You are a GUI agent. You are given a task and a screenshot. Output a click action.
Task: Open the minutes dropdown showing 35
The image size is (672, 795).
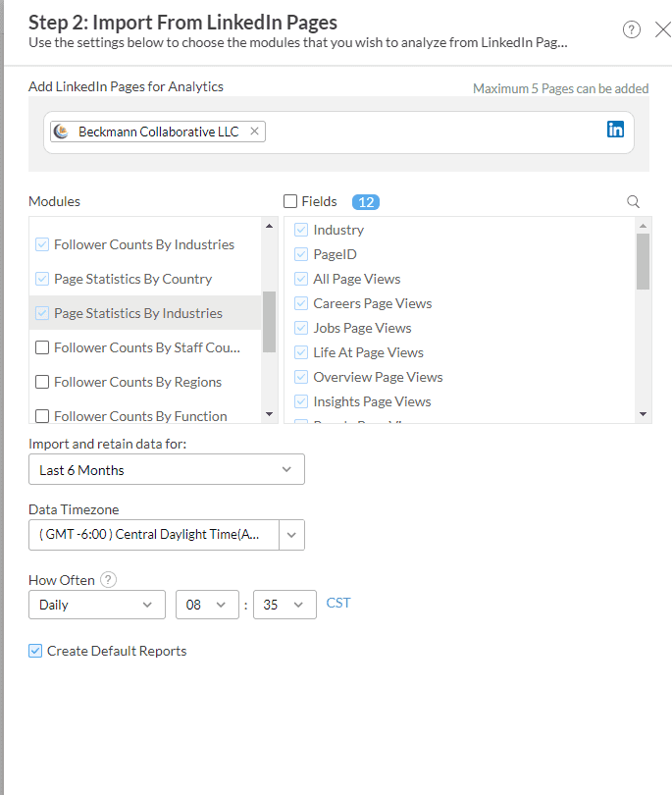[284, 605]
